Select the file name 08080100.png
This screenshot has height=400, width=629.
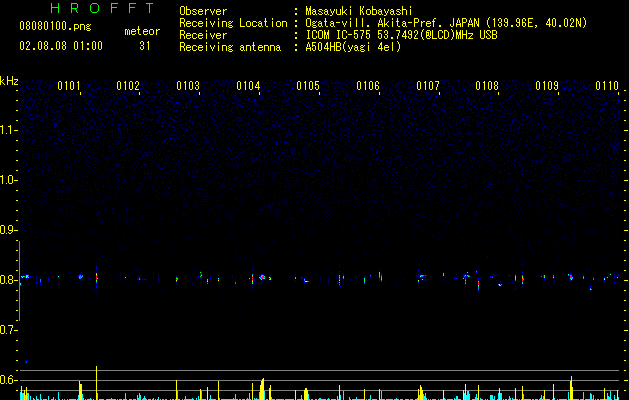[x=55, y=27]
